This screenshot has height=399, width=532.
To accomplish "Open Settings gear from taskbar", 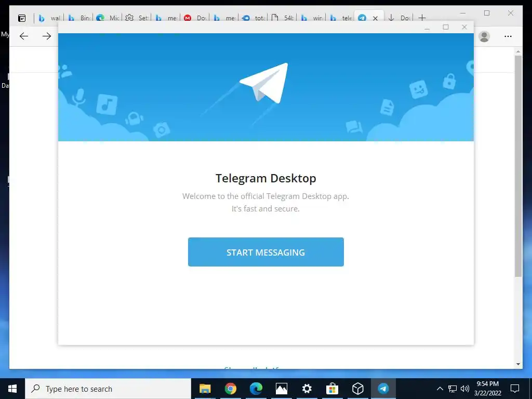I will pos(307,389).
